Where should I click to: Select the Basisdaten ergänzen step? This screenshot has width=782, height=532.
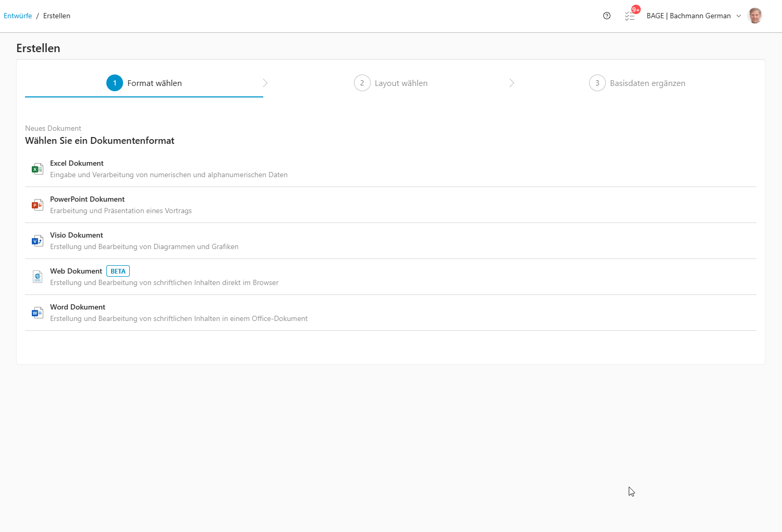coord(647,83)
